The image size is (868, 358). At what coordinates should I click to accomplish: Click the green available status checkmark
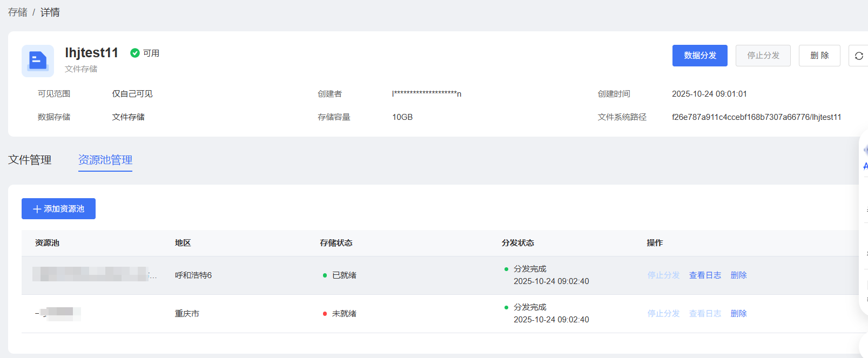pos(135,53)
